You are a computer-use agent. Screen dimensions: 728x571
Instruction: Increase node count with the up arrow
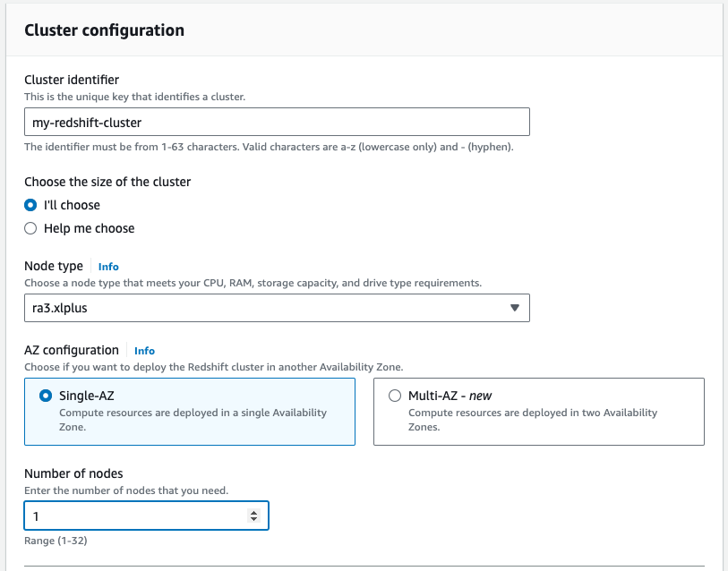coord(253,512)
